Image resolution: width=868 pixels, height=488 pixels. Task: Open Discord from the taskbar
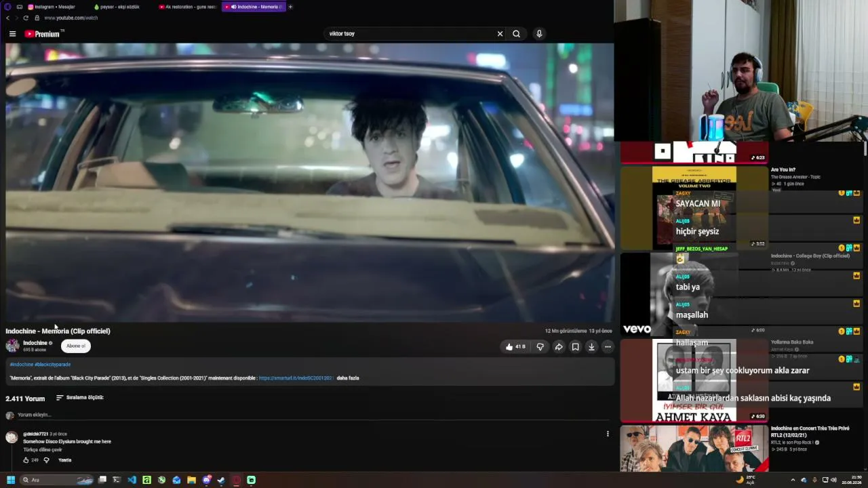coord(207,480)
